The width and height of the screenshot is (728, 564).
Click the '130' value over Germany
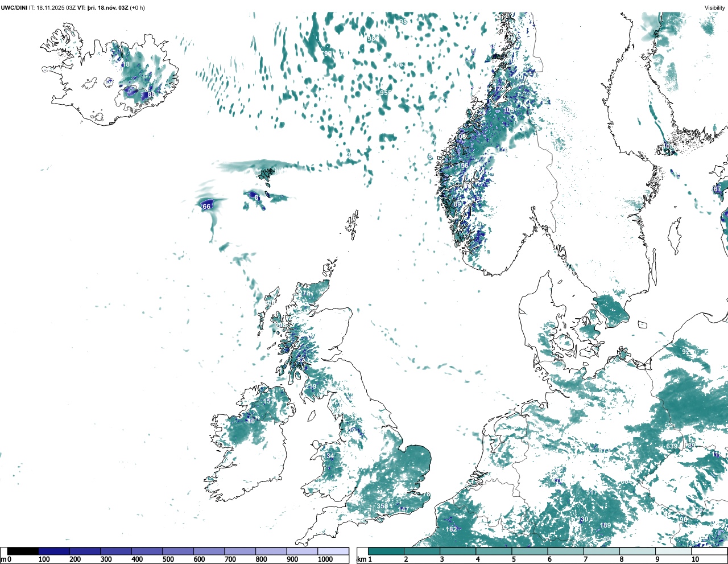pos(583,519)
